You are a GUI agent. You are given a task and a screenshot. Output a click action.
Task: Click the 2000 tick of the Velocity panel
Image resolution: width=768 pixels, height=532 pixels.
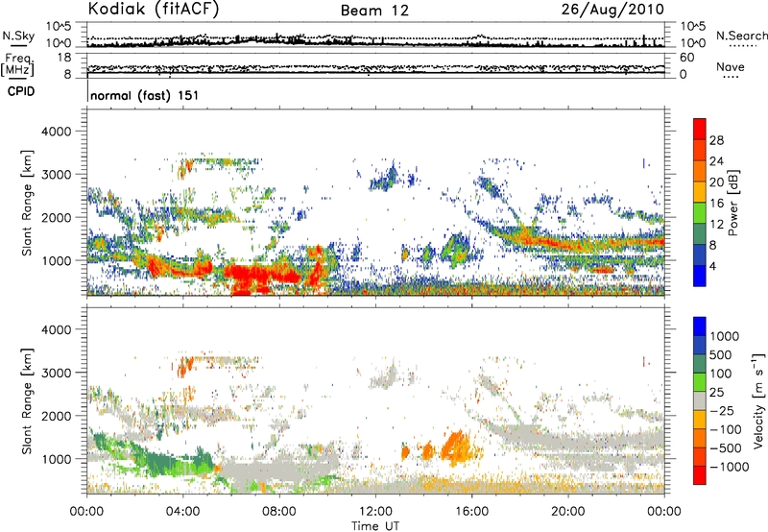(57, 417)
